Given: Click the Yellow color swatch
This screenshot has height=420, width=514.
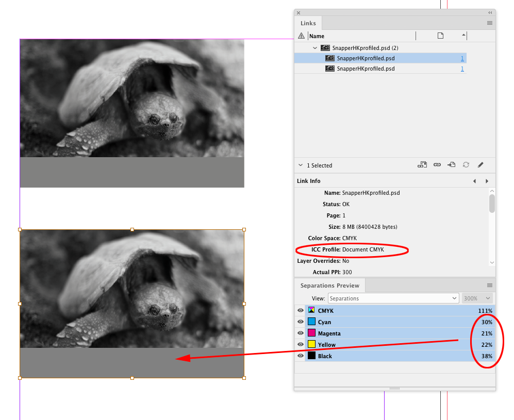Looking at the screenshot, I should (311, 344).
